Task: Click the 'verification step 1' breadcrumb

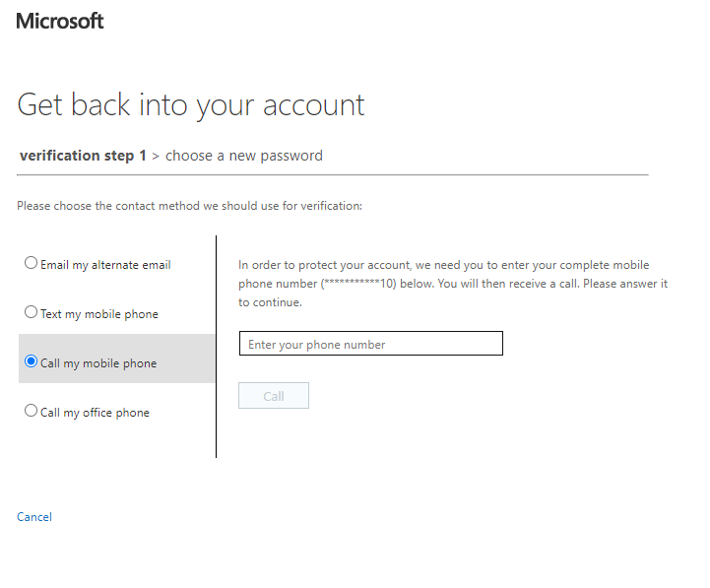Action: click(x=83, y=156)
